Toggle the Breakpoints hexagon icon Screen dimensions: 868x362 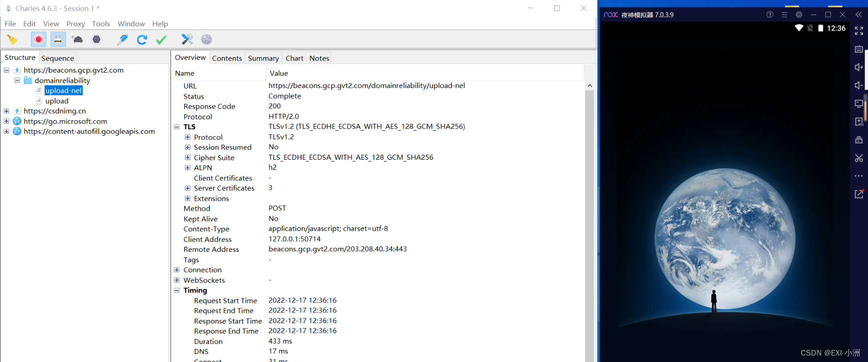pyautogui.click(x=97, y=40)
